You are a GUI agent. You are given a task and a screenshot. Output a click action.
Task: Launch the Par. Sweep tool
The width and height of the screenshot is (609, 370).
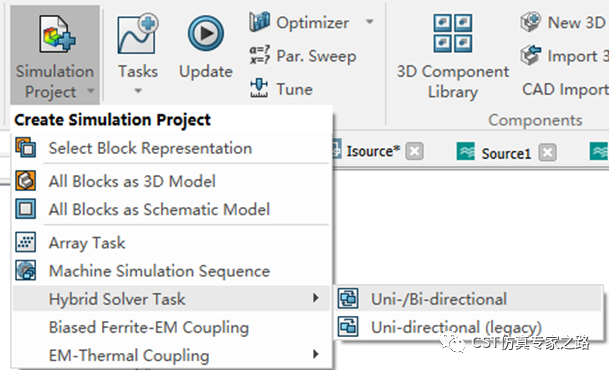pos(303,56)
